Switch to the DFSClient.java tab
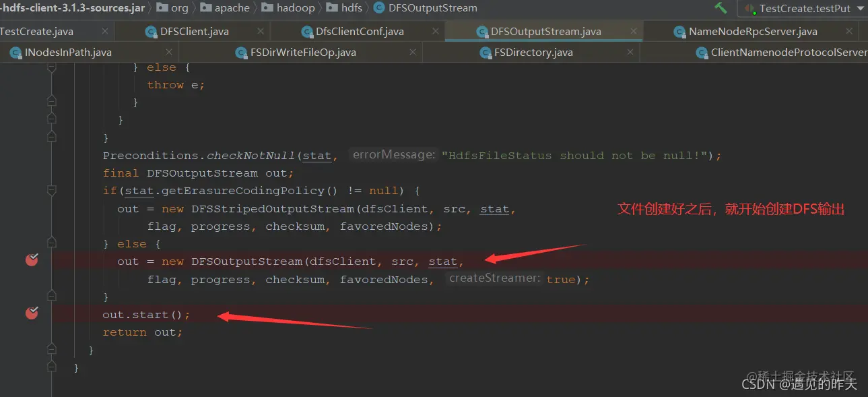 pyautogui.click(x=192, y=31)
